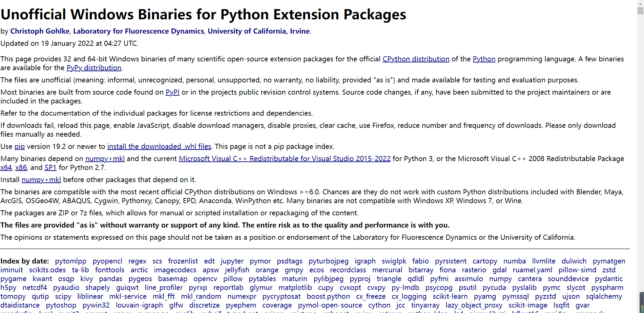Follow the PyPy distribution link
The width and height of the screenshot is (644, 313).
pyautogui.click(x=94, y=68)
